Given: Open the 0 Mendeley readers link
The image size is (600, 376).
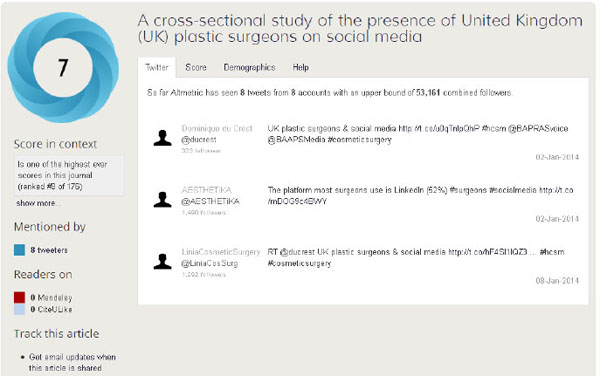Looking at the screenshot, I should click(x=51, y=298).
